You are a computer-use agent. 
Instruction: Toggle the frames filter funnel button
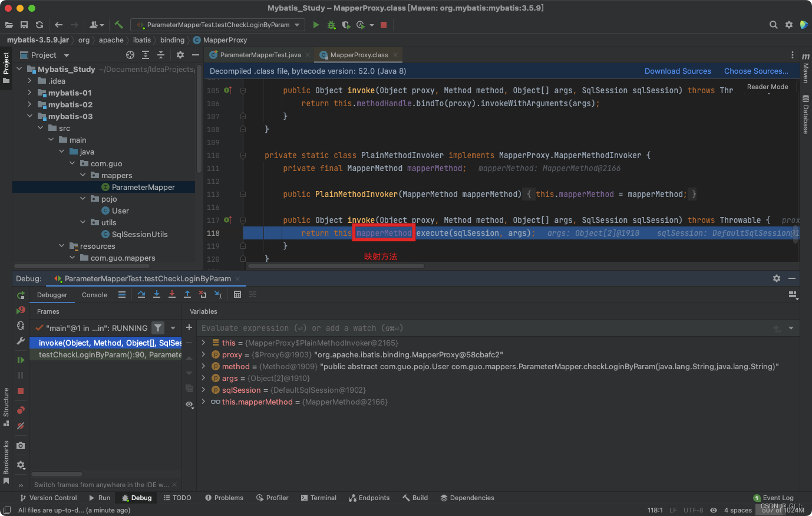[158, 328]
